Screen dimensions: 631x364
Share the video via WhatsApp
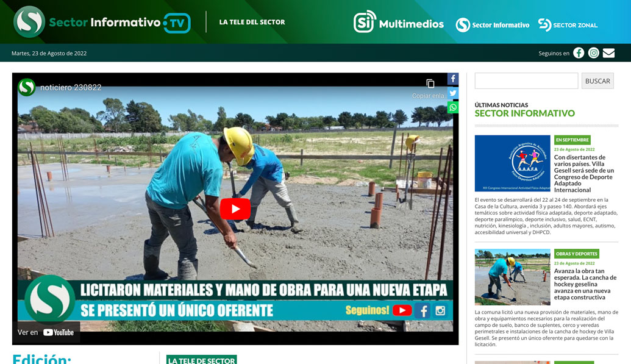(452, 107)
